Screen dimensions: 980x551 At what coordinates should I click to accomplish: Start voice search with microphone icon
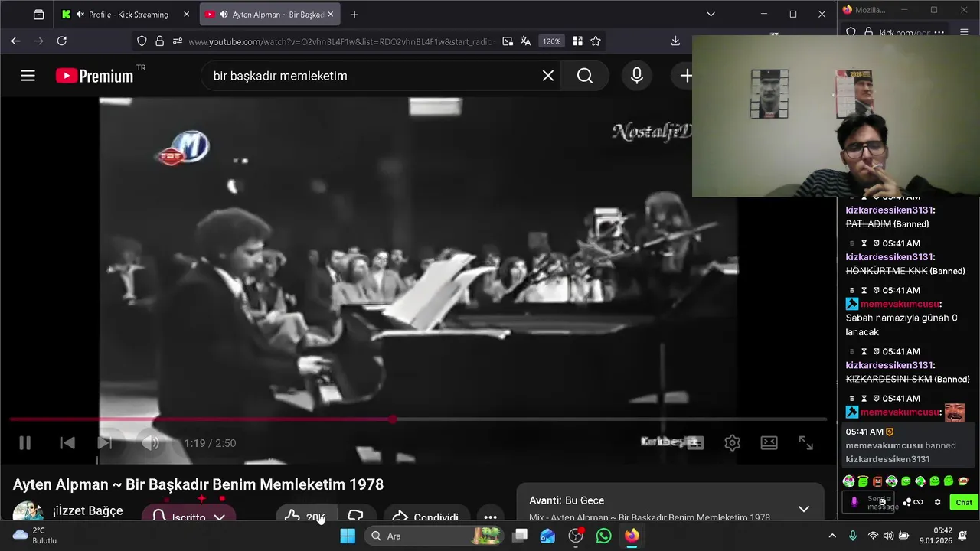(637, 76)
